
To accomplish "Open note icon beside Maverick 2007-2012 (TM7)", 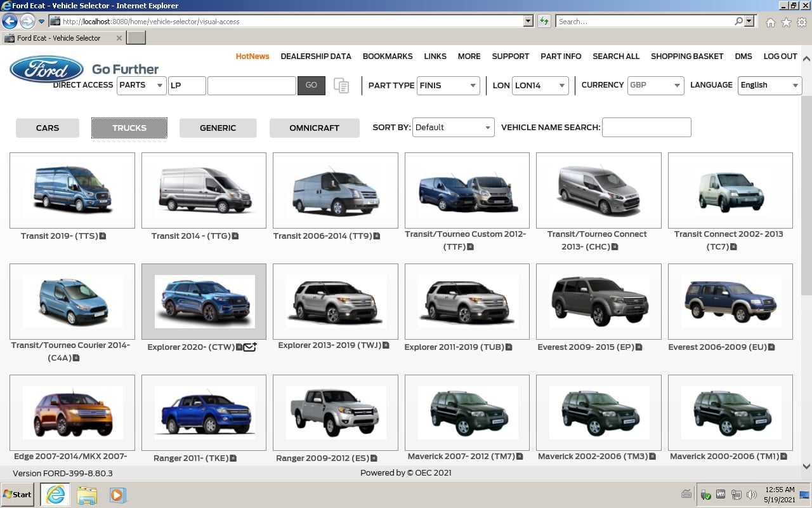I will [x=520, y=457].
